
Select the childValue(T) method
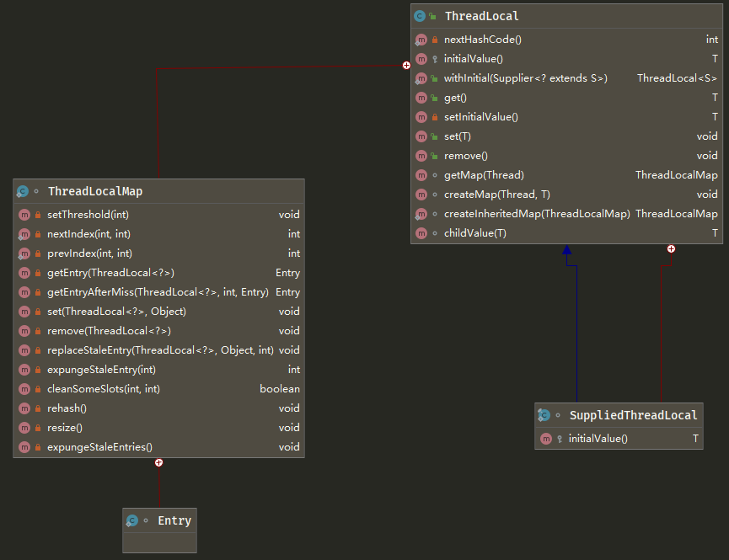tap(475, 233)
